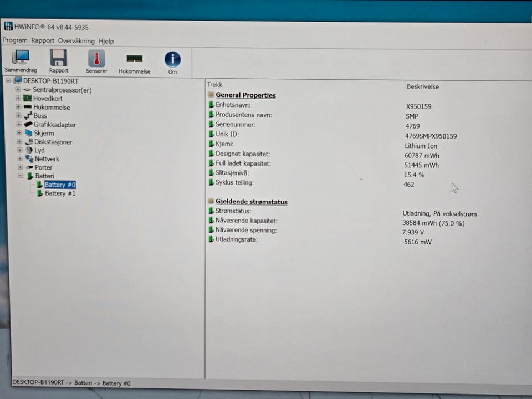Click the Full ladet kapasitet value 51445 mWh

[x=421, y=165]
